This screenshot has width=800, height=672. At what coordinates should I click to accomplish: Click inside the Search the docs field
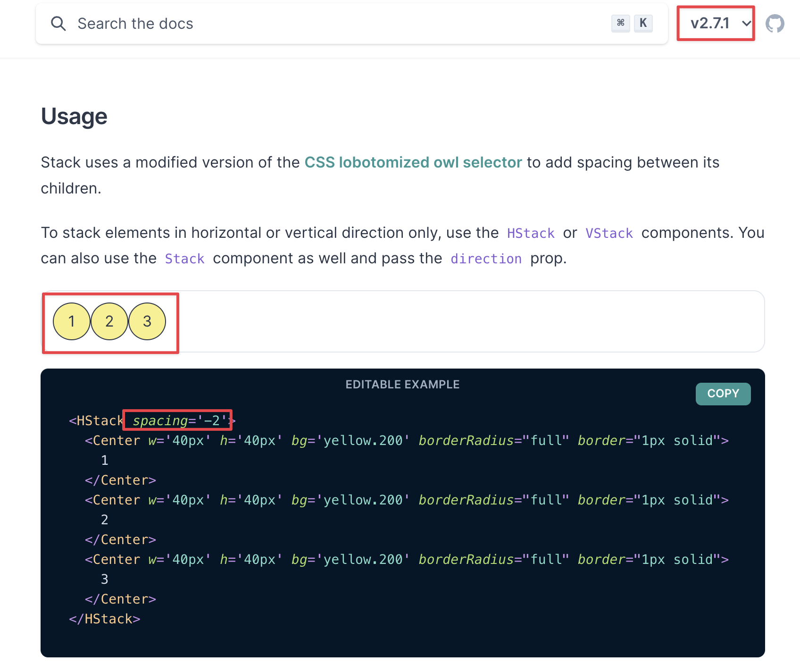pyautogui.click(x=189, y=23)
